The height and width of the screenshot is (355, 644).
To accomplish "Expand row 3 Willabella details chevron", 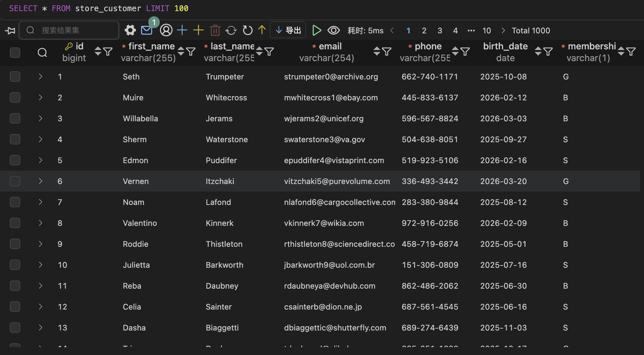I will tap(40, 118).
